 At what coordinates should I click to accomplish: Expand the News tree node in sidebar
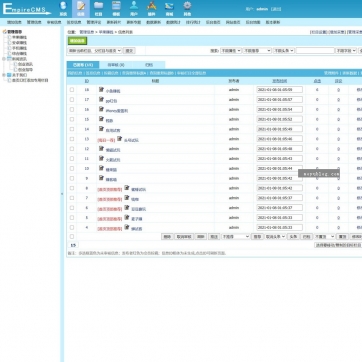[4, 59]
